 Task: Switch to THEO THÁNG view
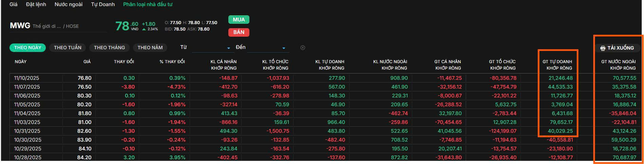(x=109, y=48)
